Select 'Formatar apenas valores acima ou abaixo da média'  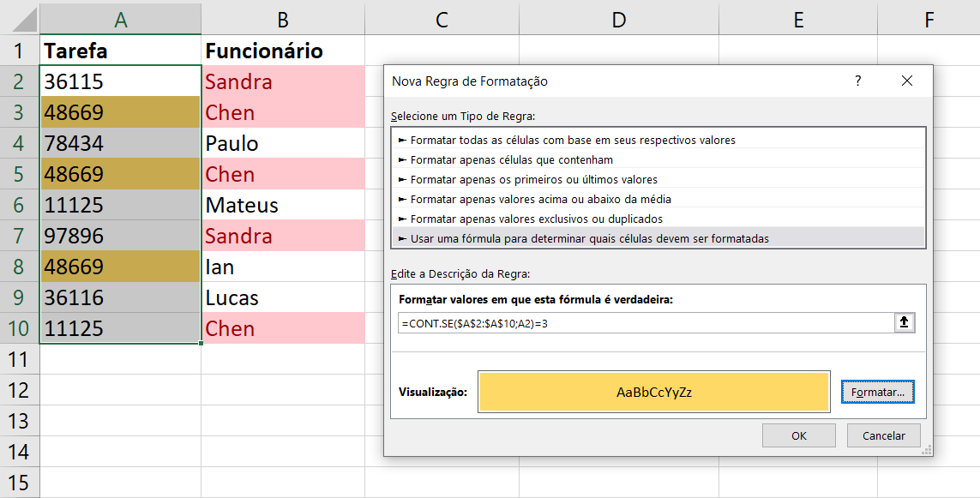click(x=658, y=199)
